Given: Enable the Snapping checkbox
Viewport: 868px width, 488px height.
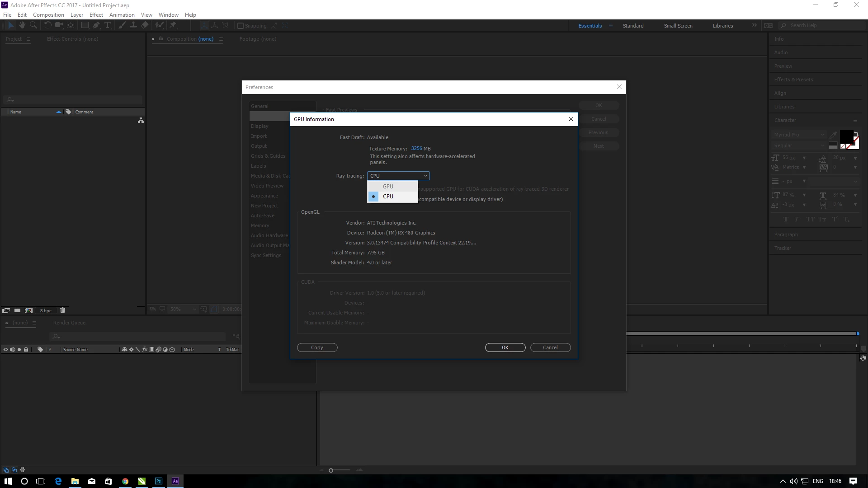Looking at the screenshot, I should click(x=241, y=26).
